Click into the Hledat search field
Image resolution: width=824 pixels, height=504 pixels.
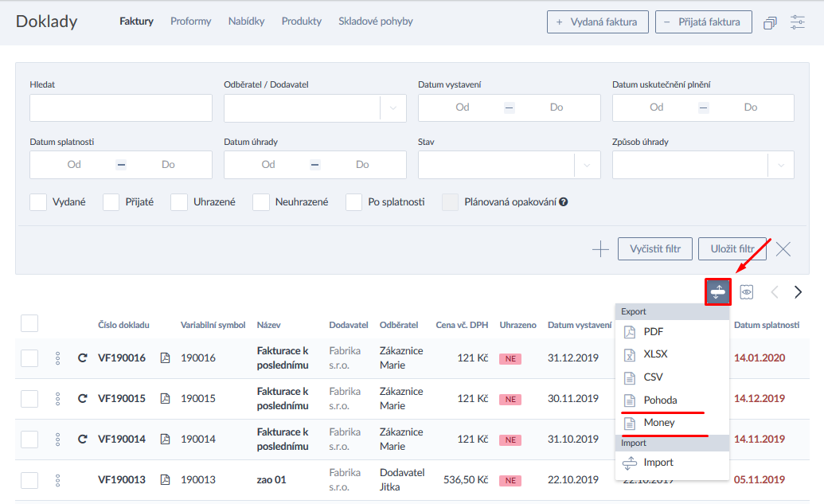pos(121,108)
